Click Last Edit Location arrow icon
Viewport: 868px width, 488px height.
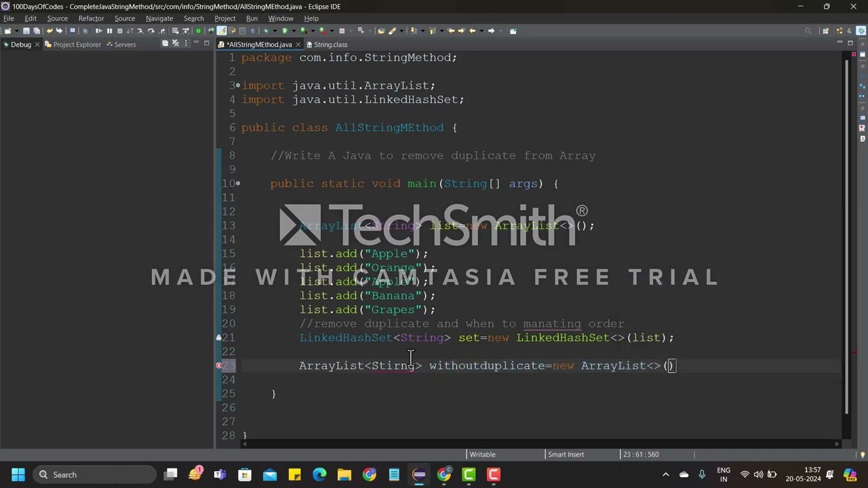(451, 30)
